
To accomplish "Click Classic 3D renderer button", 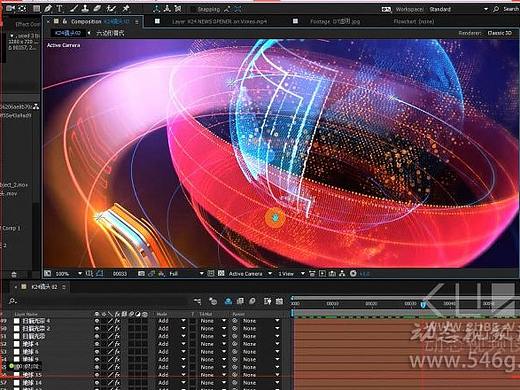I will pyautogui.click(x=499, y=33).
